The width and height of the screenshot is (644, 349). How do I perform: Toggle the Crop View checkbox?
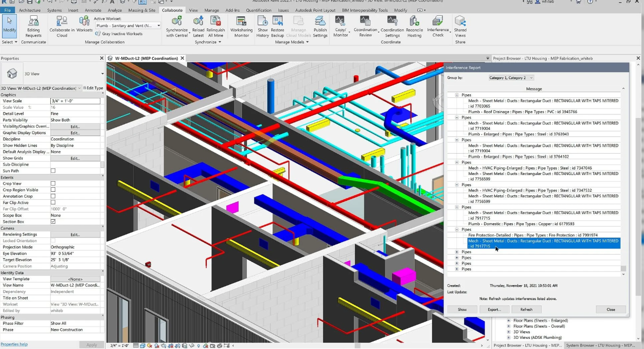53,184
